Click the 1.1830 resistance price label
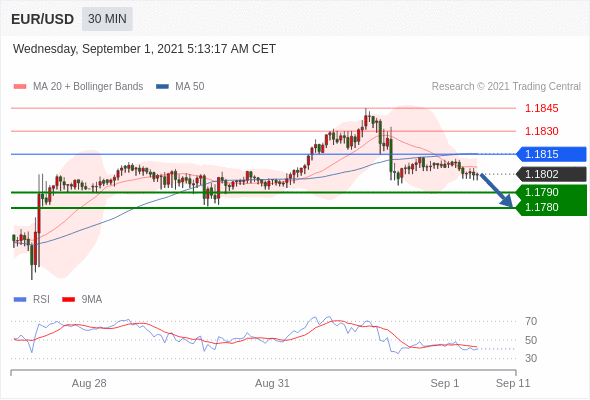This screenshot has width=590, height=400. 541,131
